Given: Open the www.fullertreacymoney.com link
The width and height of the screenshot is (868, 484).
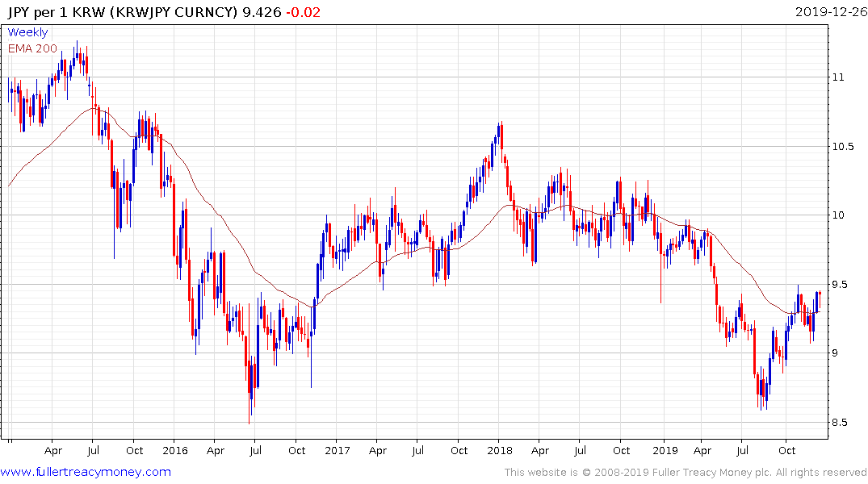Looking at the screenshot, I should (86, 472).
